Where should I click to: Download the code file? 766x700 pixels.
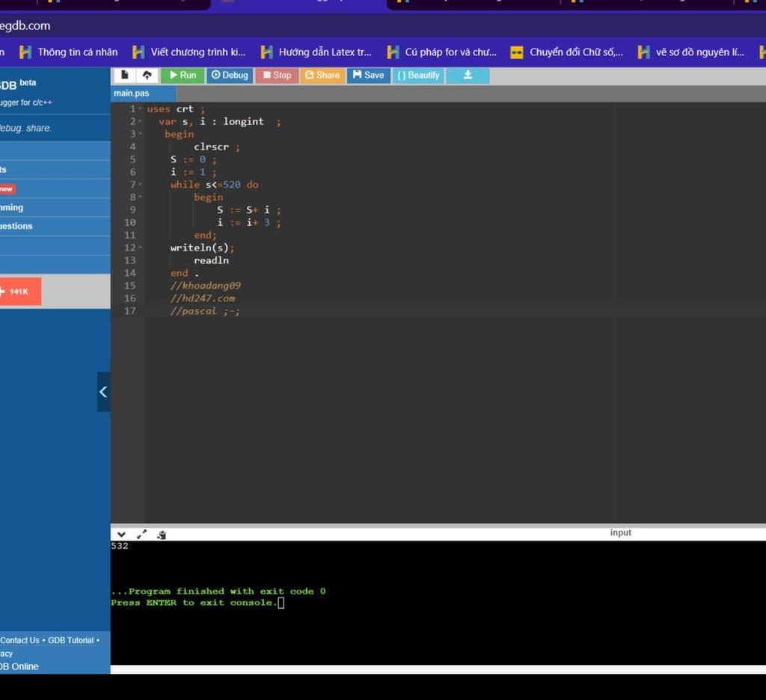(468, 76)
